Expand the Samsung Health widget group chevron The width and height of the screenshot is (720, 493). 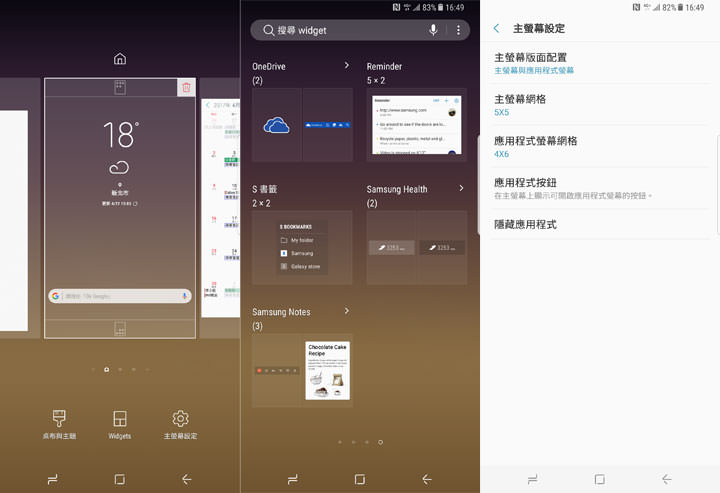tap(461, 188)
